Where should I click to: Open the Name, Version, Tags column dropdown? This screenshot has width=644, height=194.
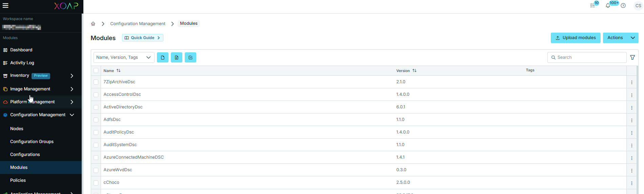click(124, 57)
